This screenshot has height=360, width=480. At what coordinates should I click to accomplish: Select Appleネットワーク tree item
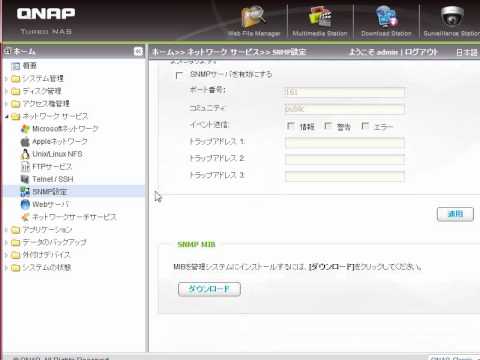(x=60, y=141)
